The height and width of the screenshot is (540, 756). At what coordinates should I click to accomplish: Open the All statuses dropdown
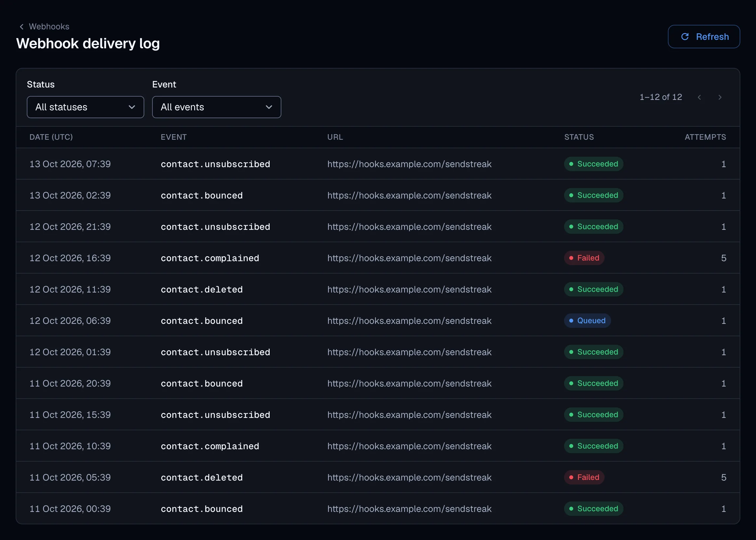86,107
